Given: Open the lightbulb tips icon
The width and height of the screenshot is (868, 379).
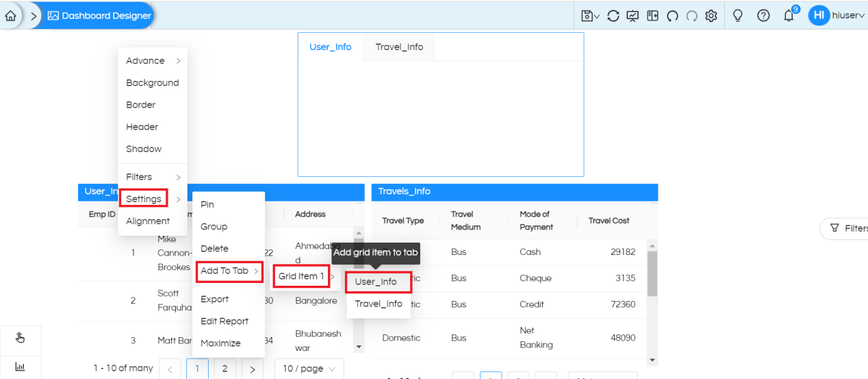Looking at the screenshot, I should [738, 16].
